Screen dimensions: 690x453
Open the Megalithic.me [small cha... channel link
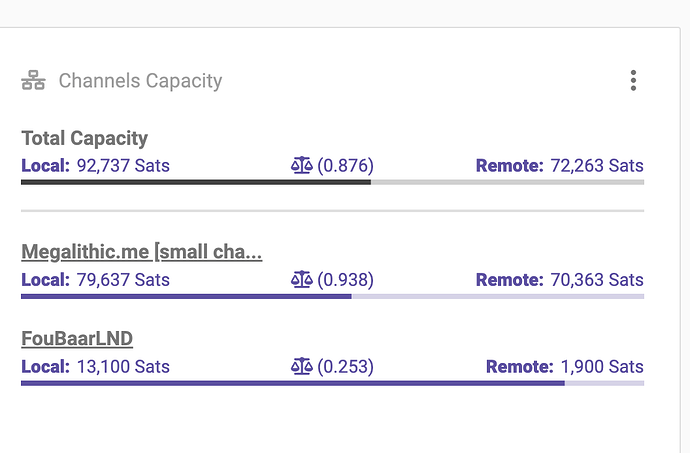142,252
